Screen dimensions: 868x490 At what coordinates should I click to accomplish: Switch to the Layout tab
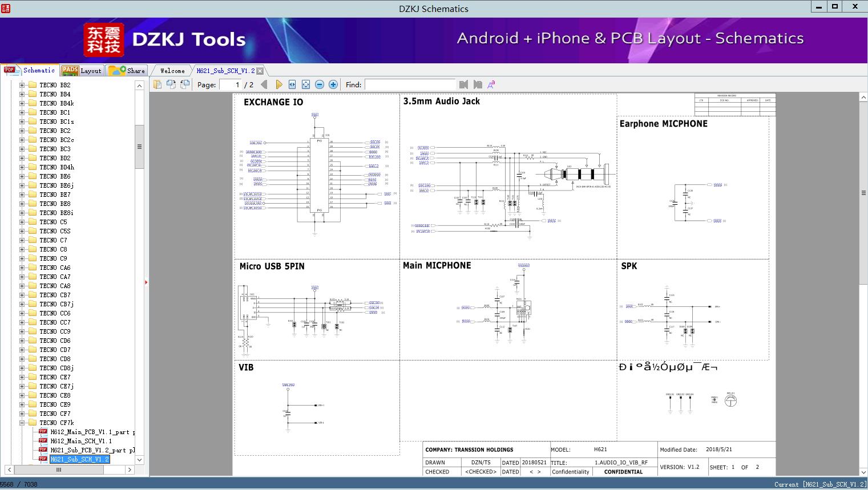click(x=82, y=71)
